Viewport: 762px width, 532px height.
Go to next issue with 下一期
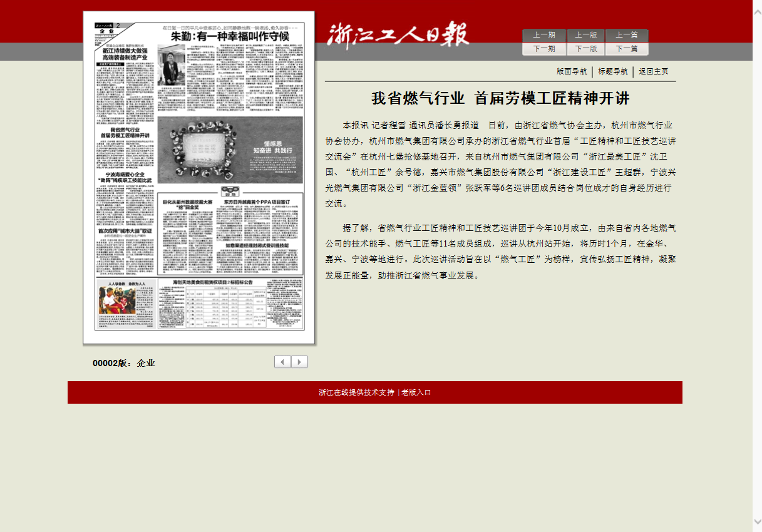[544, 49]
